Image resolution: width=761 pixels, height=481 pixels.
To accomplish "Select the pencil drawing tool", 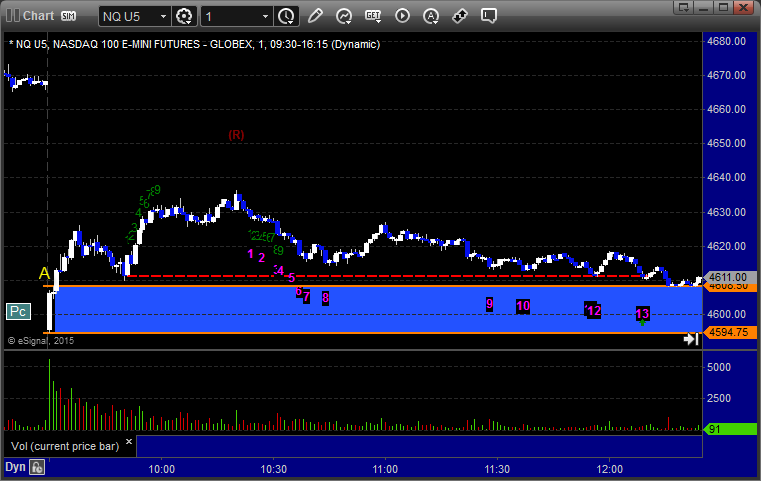I will tap(315, 16).
